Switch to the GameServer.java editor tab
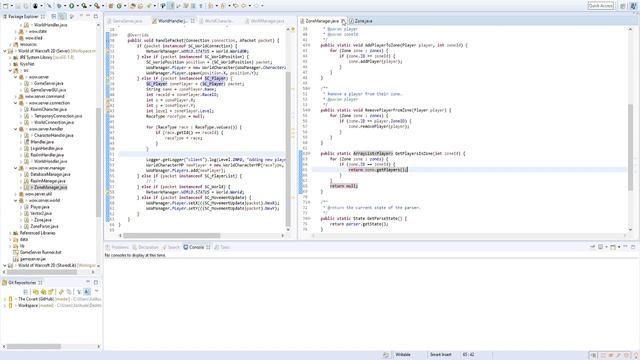640x360 pixels. 127,20
